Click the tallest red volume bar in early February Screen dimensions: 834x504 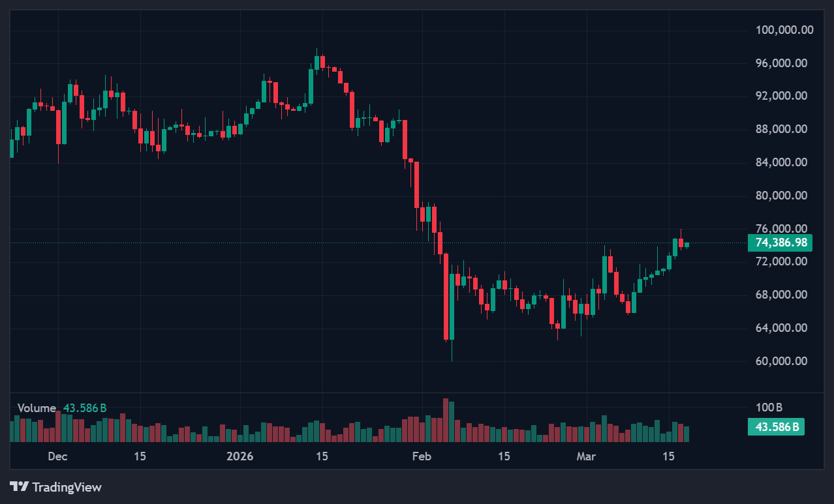pos(446,421)
